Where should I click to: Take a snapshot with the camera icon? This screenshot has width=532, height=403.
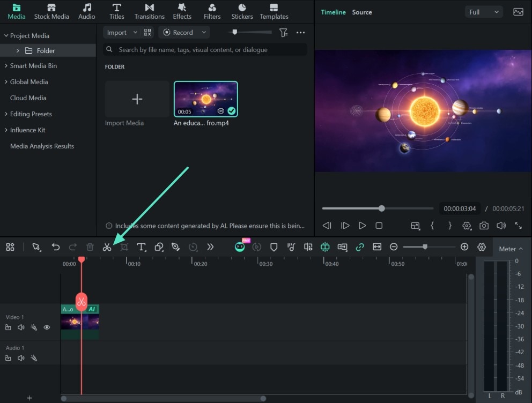click(x=484, y=226)
